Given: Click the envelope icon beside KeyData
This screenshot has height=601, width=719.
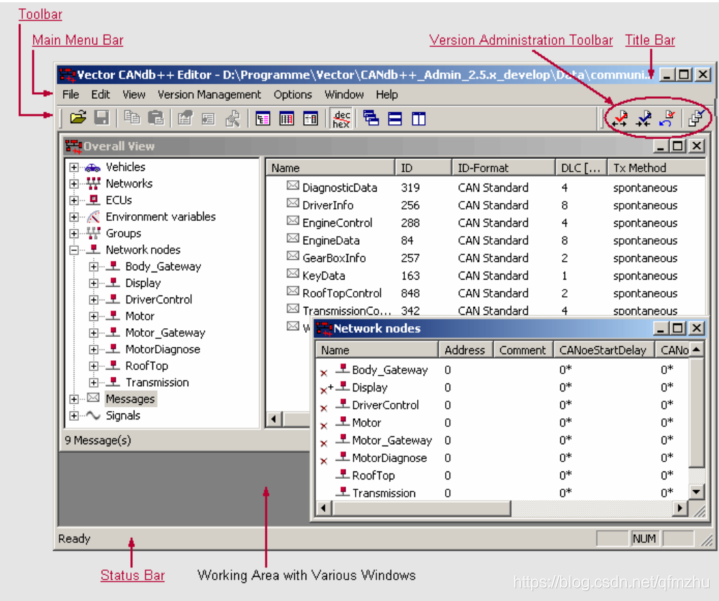Looking at the screenshot, I should pos(293,274).
